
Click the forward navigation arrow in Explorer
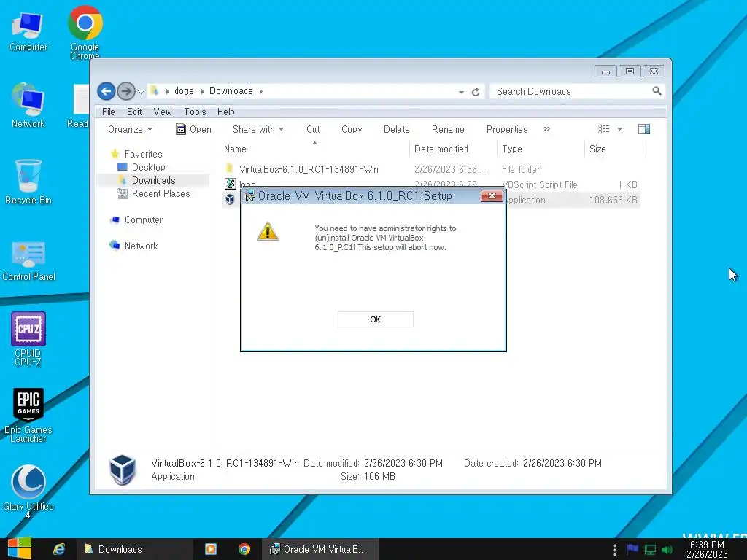pyautogui.click(x=125, y=91)
